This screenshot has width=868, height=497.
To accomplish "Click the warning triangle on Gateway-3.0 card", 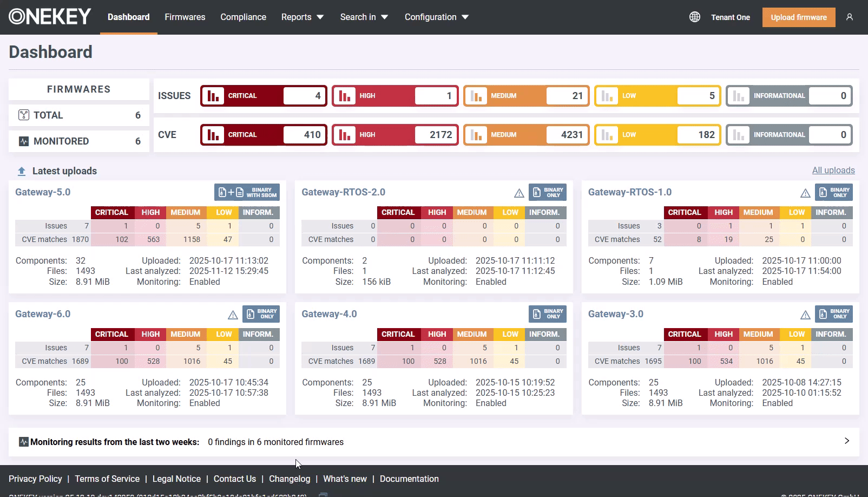I will coord(805,315).
